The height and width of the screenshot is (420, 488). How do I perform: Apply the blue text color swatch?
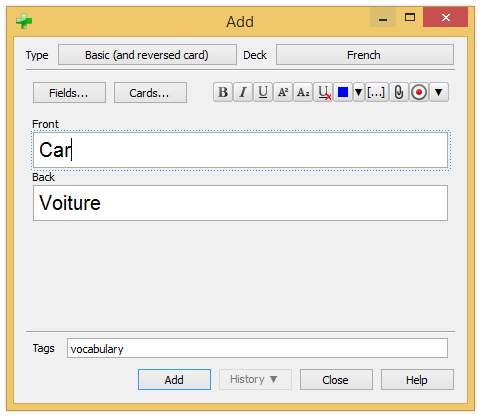(343, 92)
